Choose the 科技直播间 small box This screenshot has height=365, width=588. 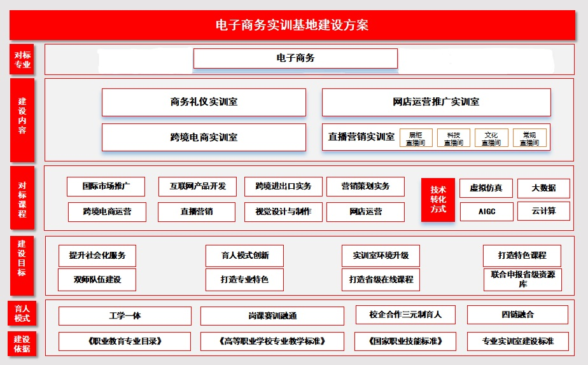(453, 139)
